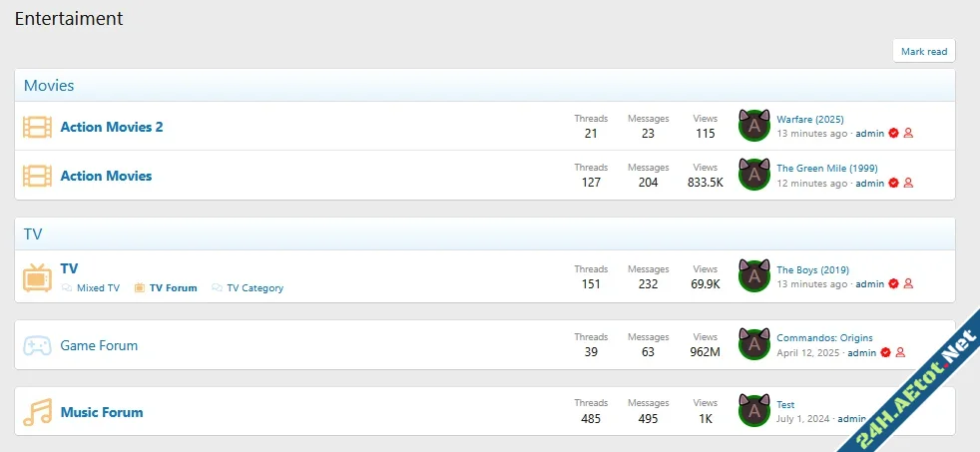Click the TV forum television icon

(x=37, y=277)
